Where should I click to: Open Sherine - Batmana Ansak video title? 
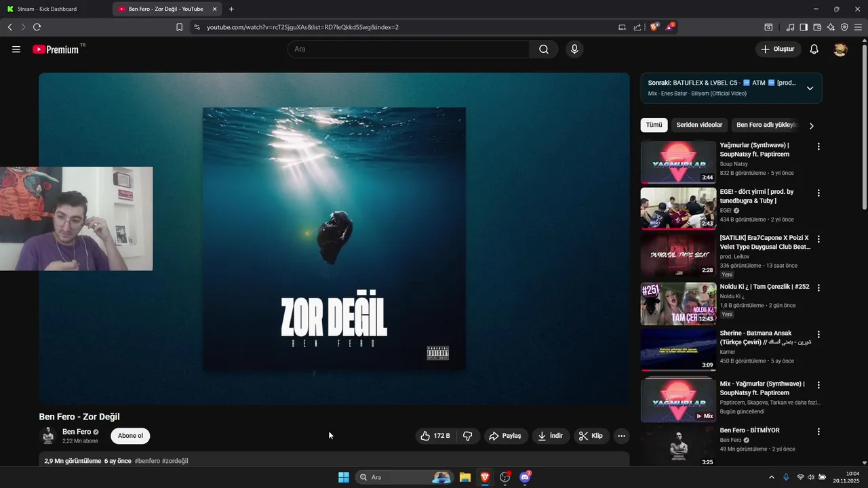tap(765, 338)
